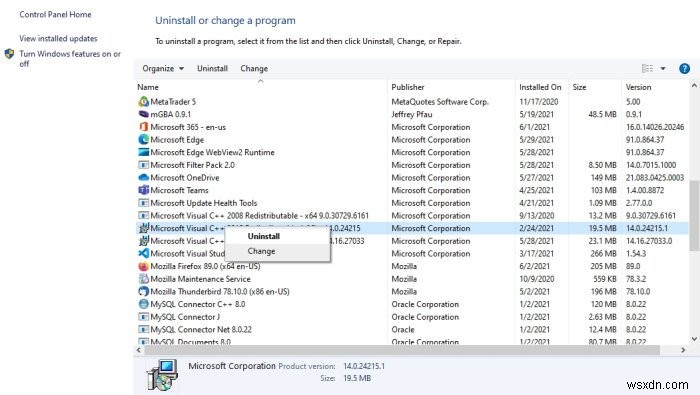Screen dimensions: 700x395
Task: Click the Microsoft Edge icon
Action: tap(143, 140)
